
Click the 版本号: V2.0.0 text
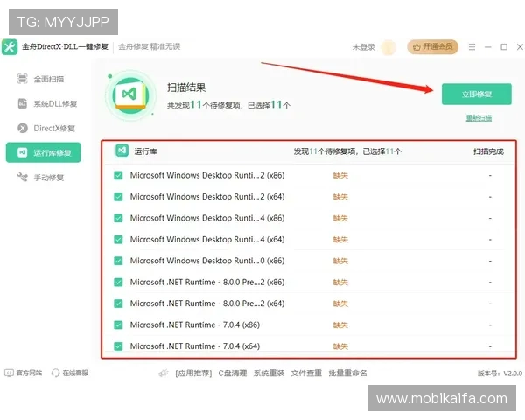500,373
